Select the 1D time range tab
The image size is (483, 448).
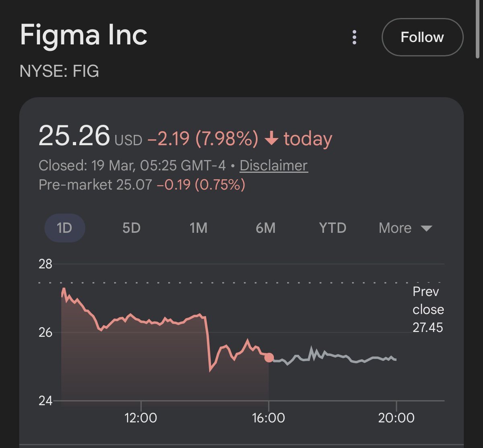pyautogui.click(x=64, y=228)
